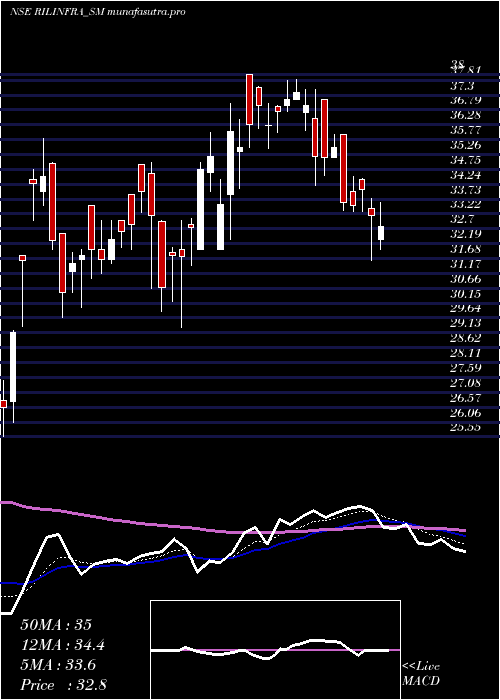Click the 31.68 price axis label
This screenshot has width=500, height=700.
(465, 249)
